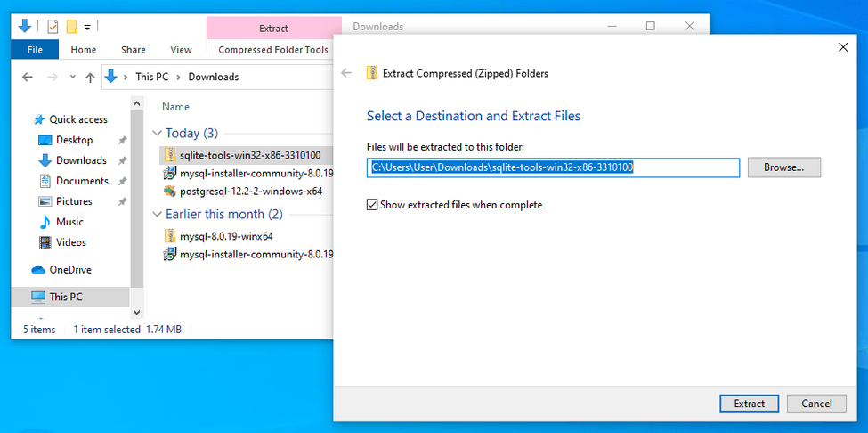Click the destination folder path field
The height and width of the screenshot is (433, 868).
pyautogui.click(x=552, y=167)
